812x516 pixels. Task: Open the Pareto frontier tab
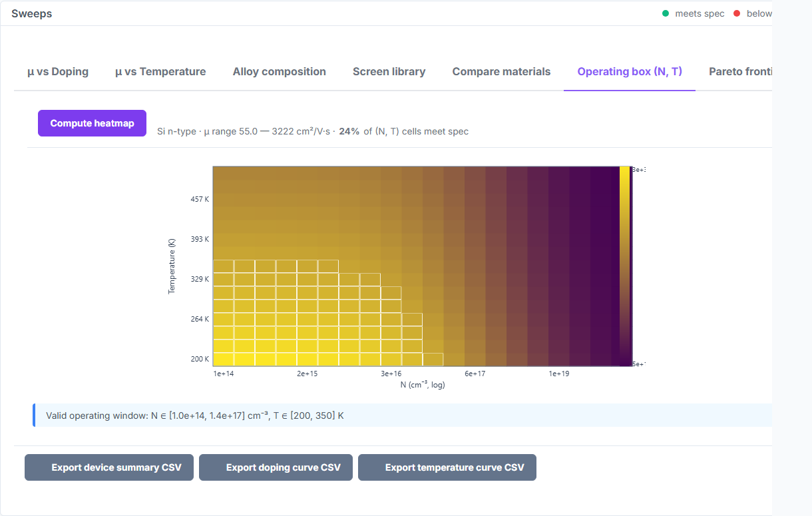pos(740,72)
